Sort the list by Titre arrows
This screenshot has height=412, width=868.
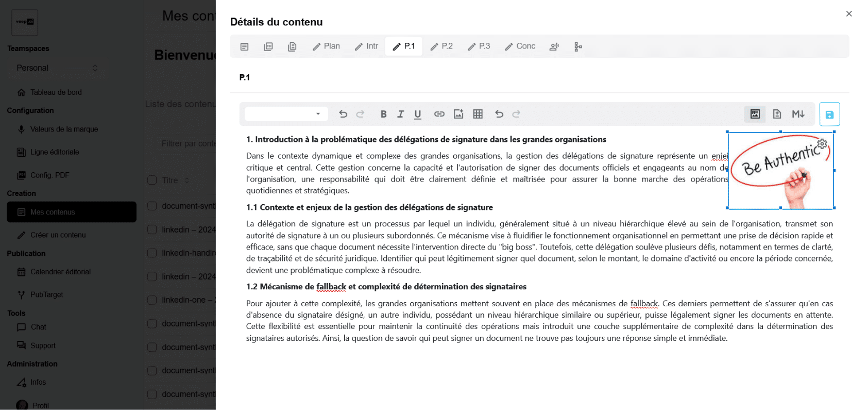click(187, 180)
